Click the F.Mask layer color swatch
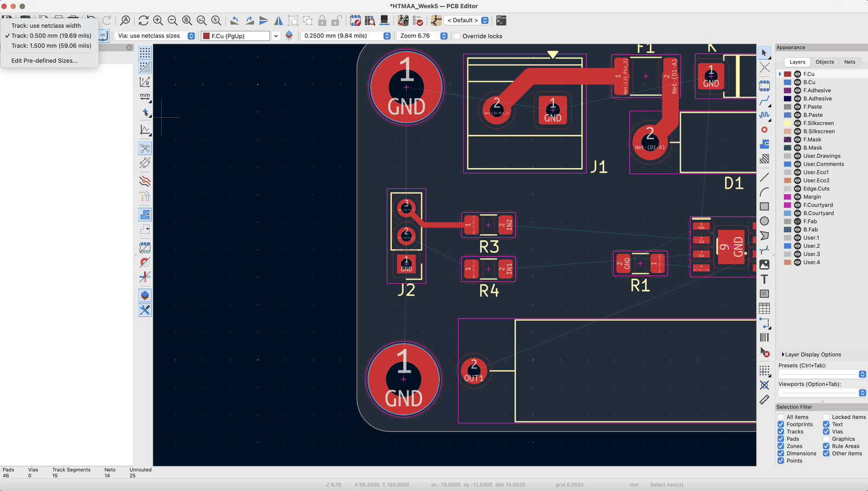This screenshot has width=868, height=491. pos(787,139)
